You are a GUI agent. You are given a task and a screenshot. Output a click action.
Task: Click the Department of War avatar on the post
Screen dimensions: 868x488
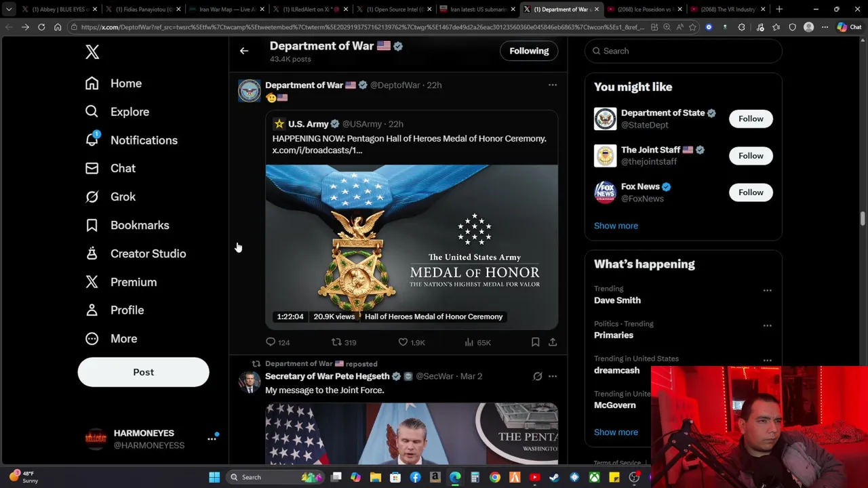pyautogui.click(x=249, y=91)
